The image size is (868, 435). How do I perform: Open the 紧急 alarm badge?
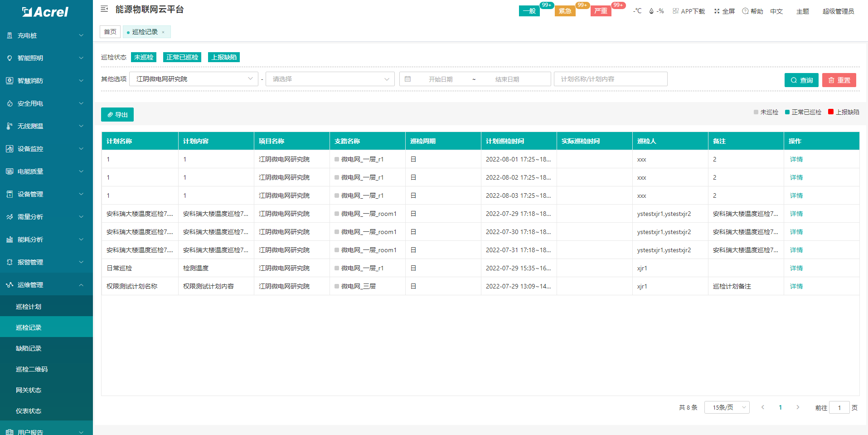click(565, 11)
